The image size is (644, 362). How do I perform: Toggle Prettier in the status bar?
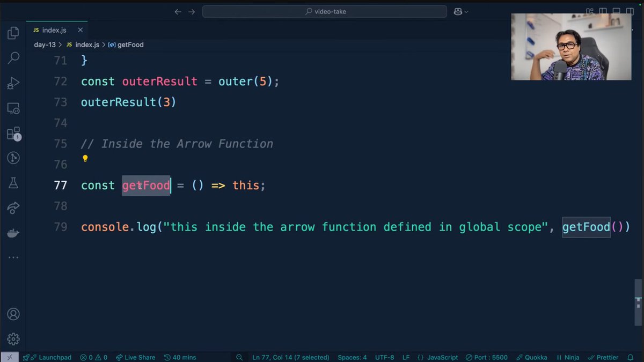point(603,357)
